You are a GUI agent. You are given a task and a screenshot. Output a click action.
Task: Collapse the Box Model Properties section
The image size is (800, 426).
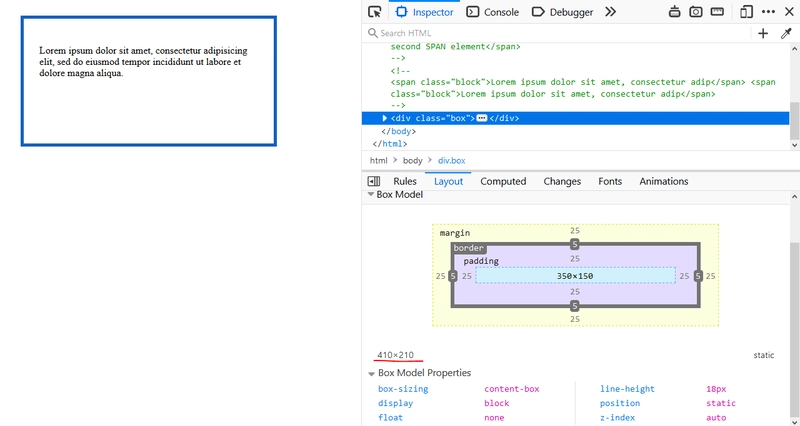pyautogui.click(x=371, y=373)
